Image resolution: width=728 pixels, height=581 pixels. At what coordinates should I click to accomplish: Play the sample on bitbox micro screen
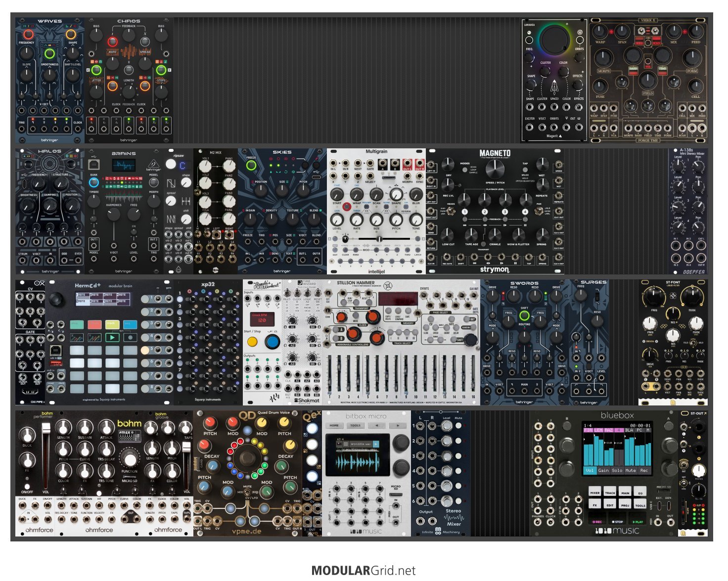pos(375,444)
